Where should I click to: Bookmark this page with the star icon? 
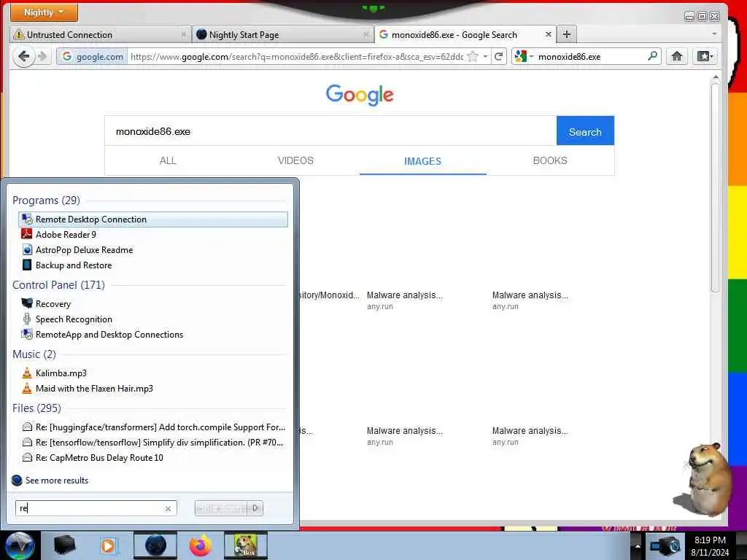coord(473,57)
